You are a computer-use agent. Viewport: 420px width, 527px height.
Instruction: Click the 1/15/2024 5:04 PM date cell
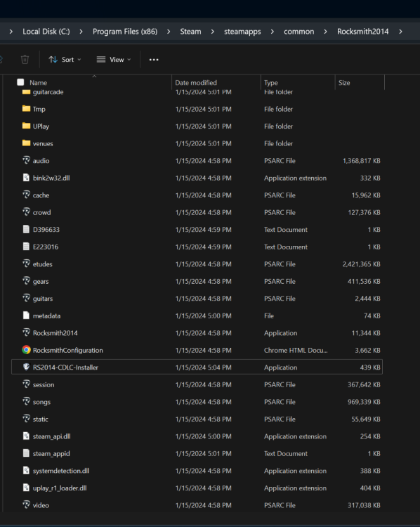(203, 367)
